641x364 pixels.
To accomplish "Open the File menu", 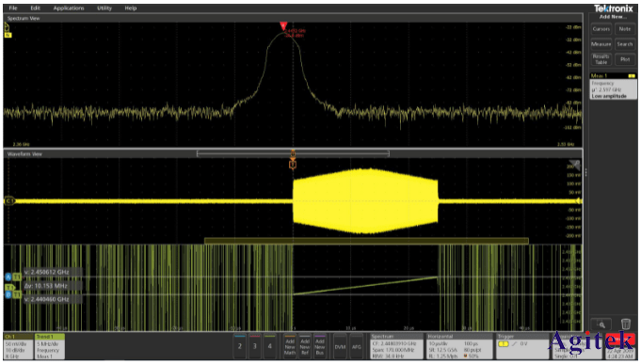I will [x=13, y=8].
